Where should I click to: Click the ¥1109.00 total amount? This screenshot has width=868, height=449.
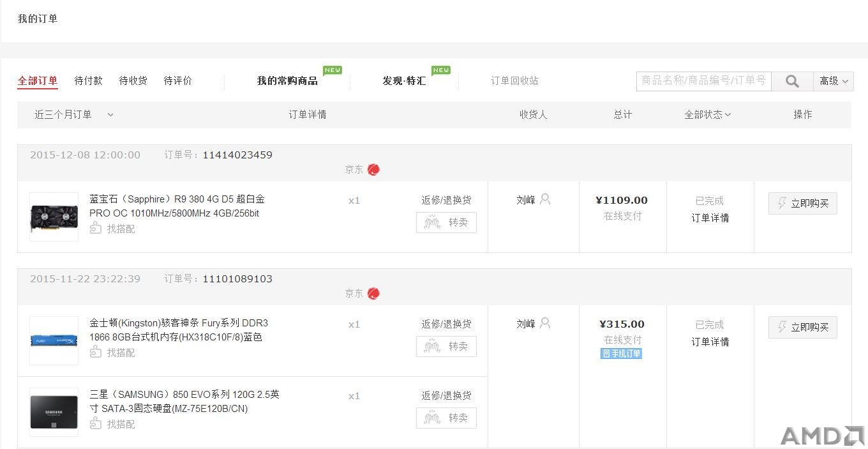[x=622, y=200]
